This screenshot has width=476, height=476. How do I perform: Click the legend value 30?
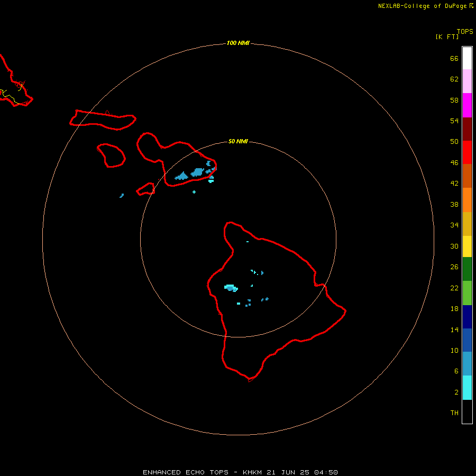pos(454,246)
